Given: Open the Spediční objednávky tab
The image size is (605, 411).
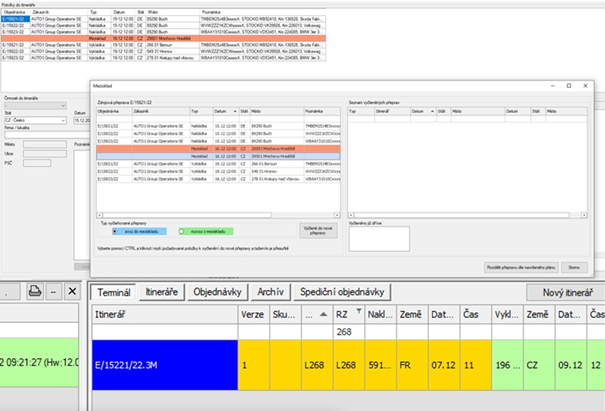Looking at the screenshot, I should coord(342,292).
